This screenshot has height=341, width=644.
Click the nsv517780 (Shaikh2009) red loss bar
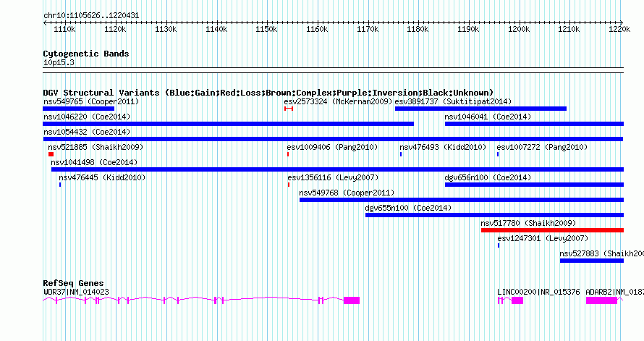click(552, 230)
